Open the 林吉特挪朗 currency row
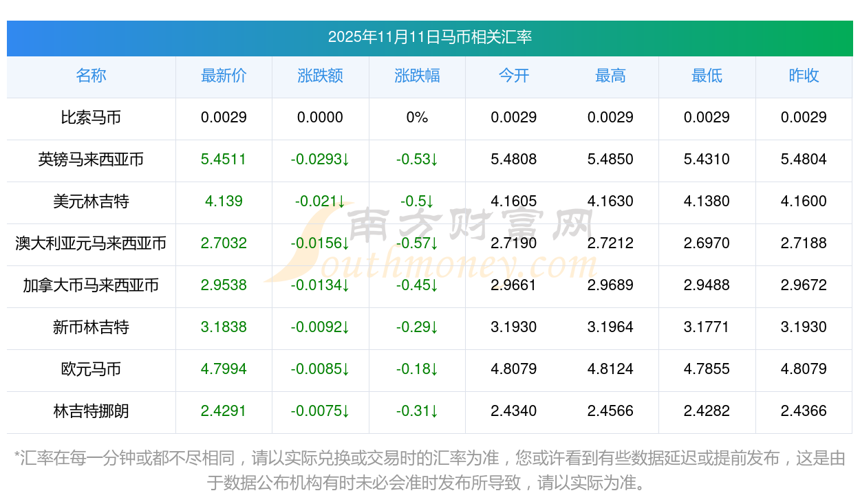Viewport: 860px width, 504px height. pos(91,411)
